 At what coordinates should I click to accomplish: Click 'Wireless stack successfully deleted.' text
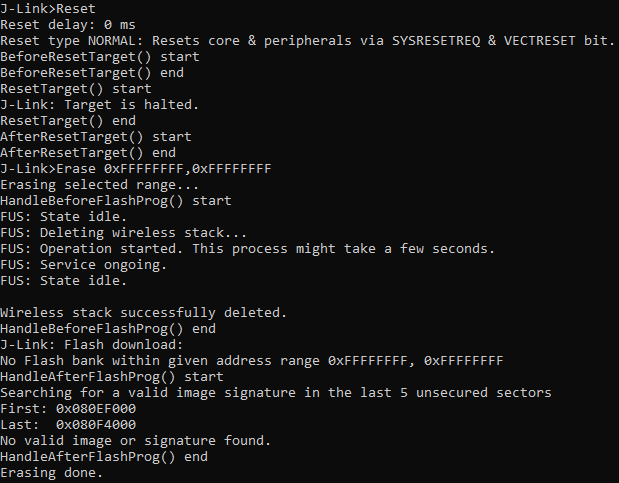coord(144,313)
